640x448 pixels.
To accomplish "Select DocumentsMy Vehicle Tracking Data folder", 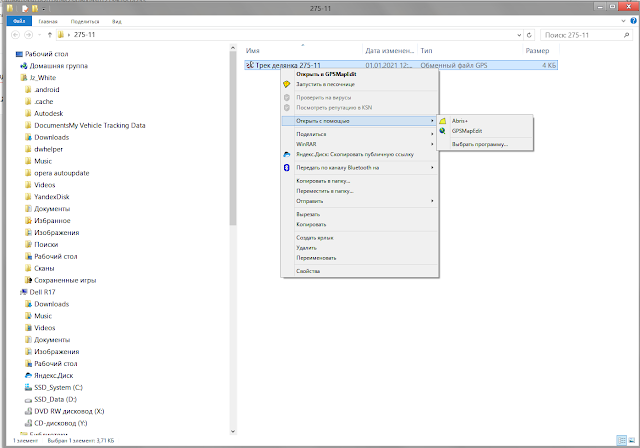I will 85,125.
